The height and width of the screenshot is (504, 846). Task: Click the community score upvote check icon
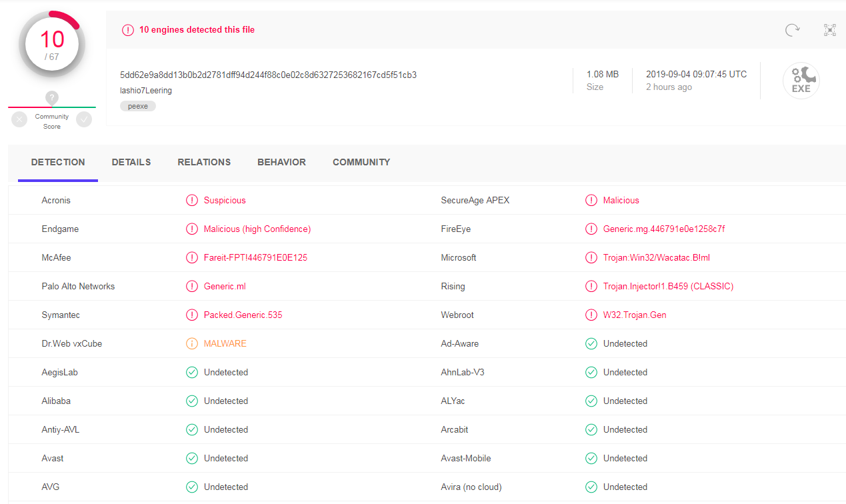coord(84,119)
